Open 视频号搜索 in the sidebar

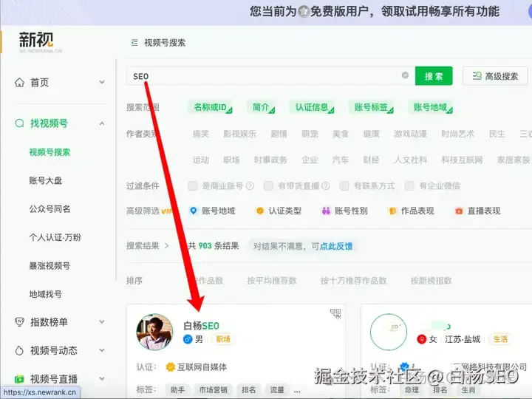pos(50,152)
